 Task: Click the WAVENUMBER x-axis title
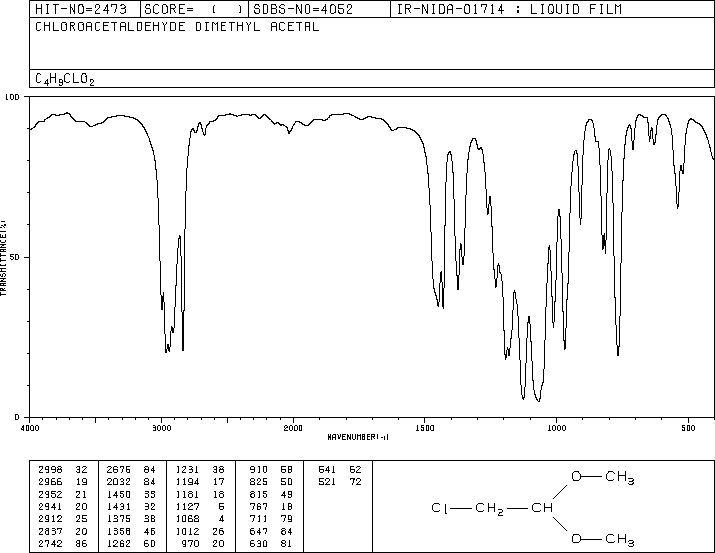(358, 437)
